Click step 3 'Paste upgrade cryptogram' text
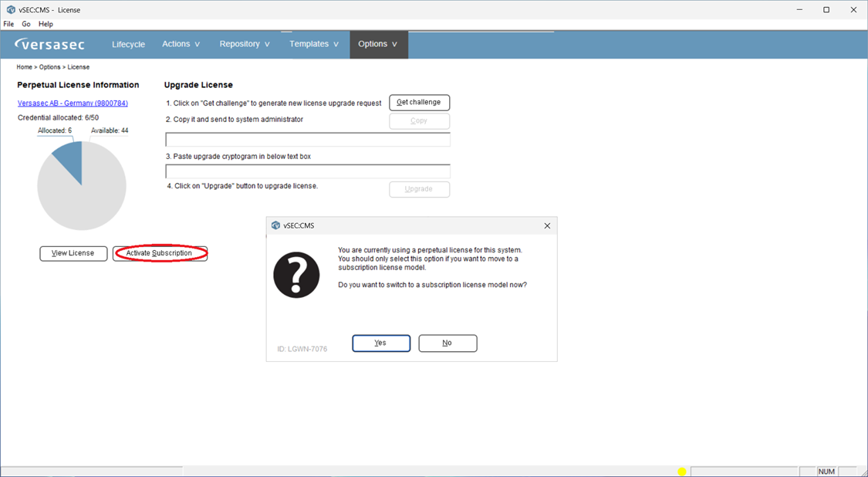The height and width of the screenshot is (477, 868). [238, 157]
